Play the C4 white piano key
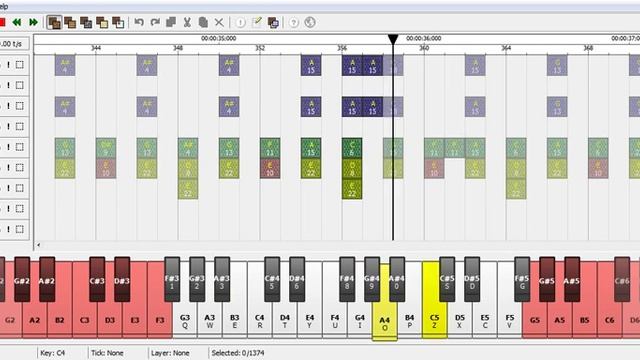640x360 pixels. pyautogui.click(x=260, y=320)
